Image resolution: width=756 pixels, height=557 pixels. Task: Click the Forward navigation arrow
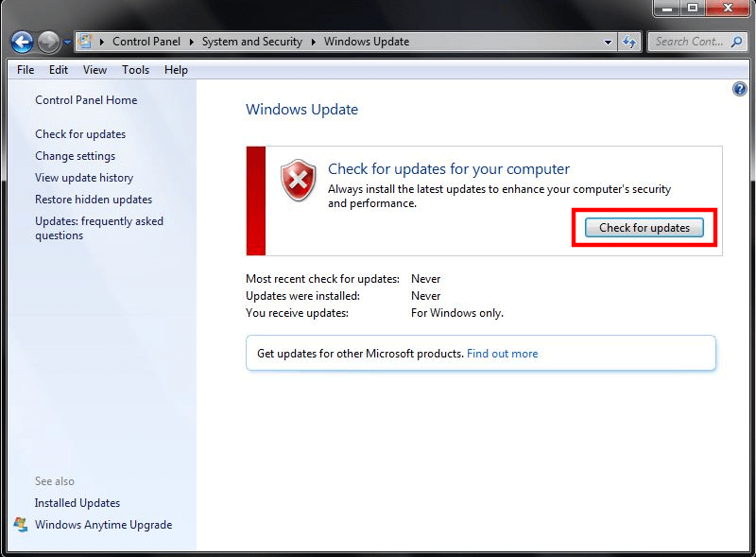click(x=48, y=42)
